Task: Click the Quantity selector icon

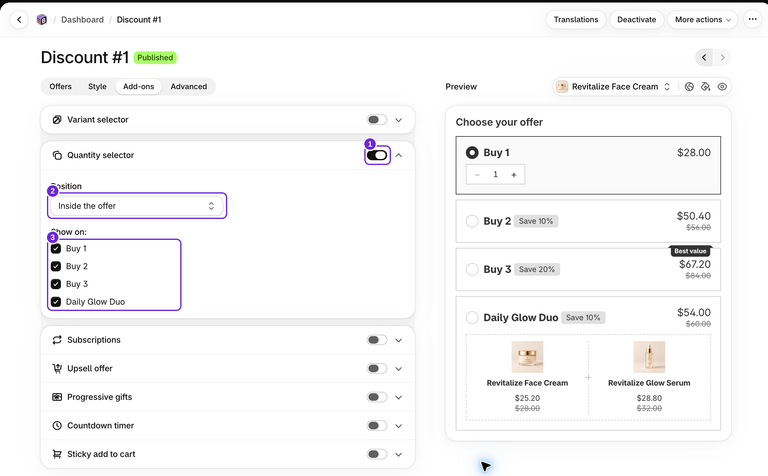Action: tap(57, 155)
